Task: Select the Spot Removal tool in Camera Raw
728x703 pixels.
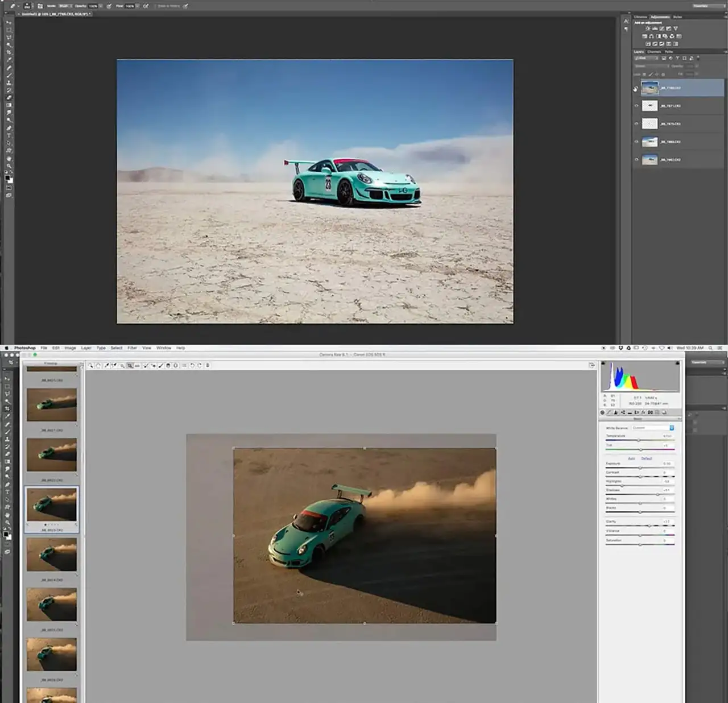Action: [x=146, y=366]
